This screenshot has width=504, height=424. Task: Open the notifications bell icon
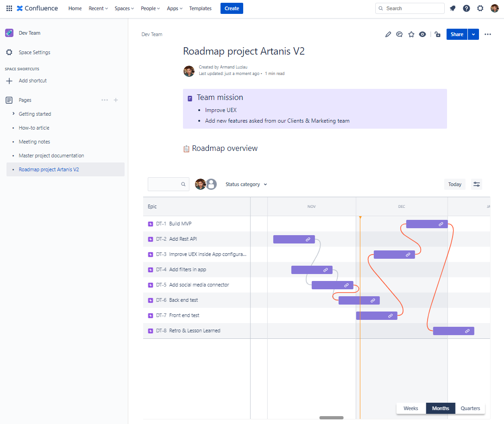click(453, 8)
